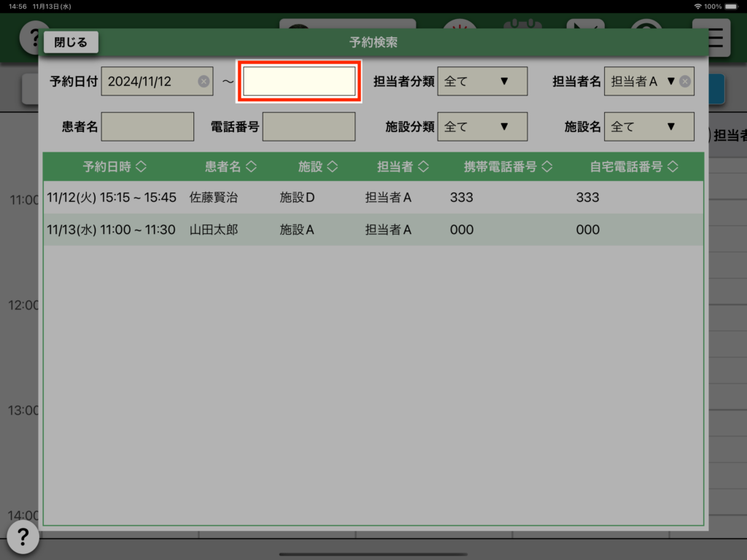The width and height of the screenshot is (747, 560).
Task: Focus the 患者名 text field
Action: click(x=147, y=127)
